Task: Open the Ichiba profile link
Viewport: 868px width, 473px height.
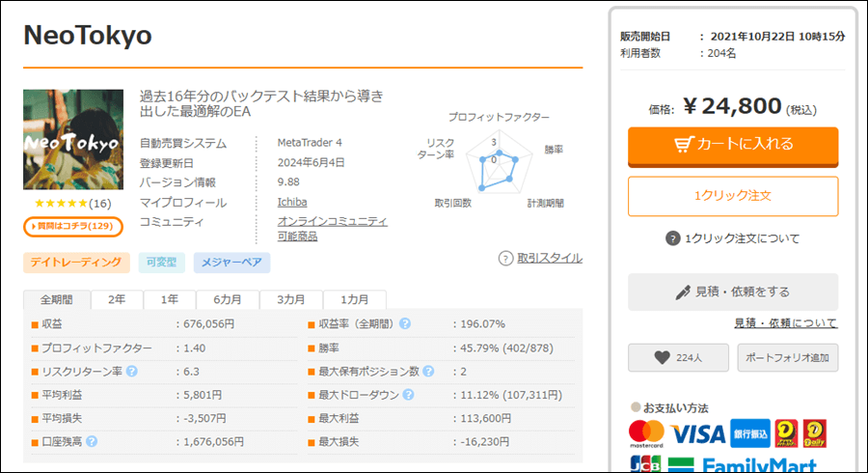Action: pyautogui.click(x=292, y=202)
